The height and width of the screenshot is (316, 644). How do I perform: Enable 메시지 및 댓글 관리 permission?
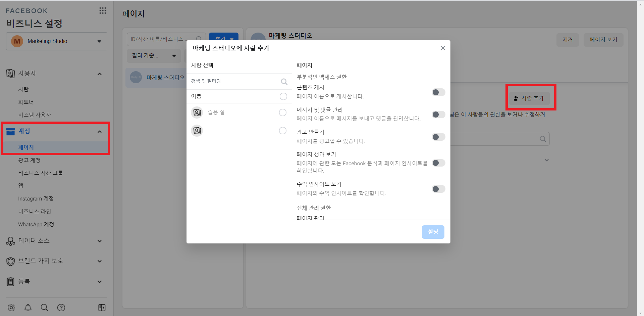(438, 115)
